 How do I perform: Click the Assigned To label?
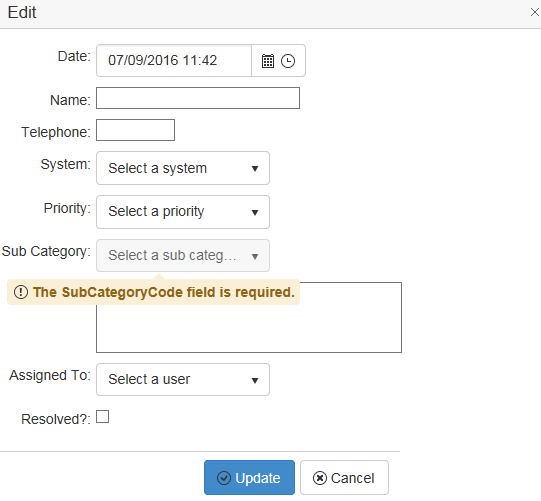click(50, 375)
